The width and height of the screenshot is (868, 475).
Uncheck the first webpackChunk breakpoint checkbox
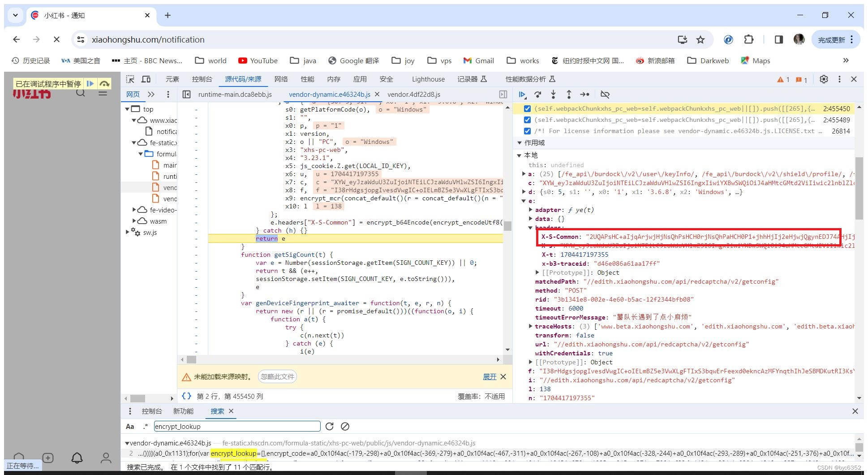coord(528,108)
